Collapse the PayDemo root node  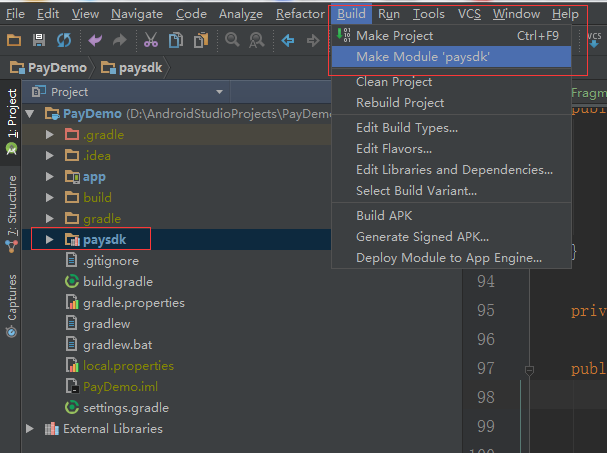(x=29, y=114)
